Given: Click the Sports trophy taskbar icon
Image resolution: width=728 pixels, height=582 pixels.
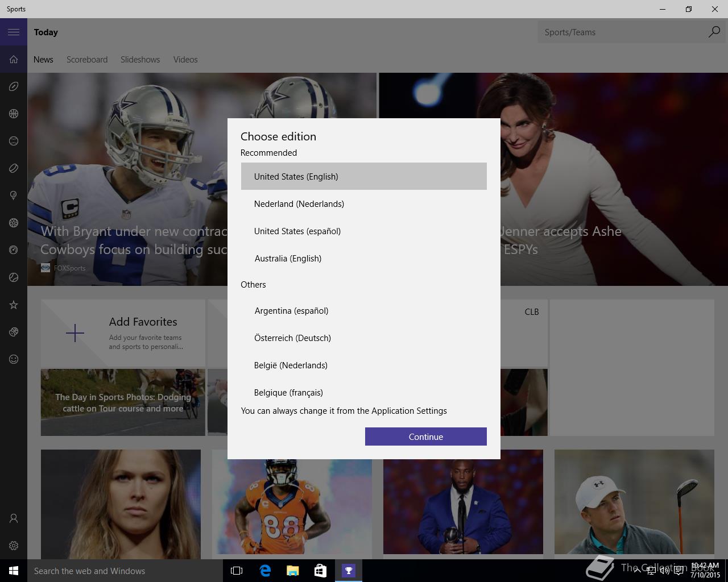Looking at the screenshot, I should 348,571.
